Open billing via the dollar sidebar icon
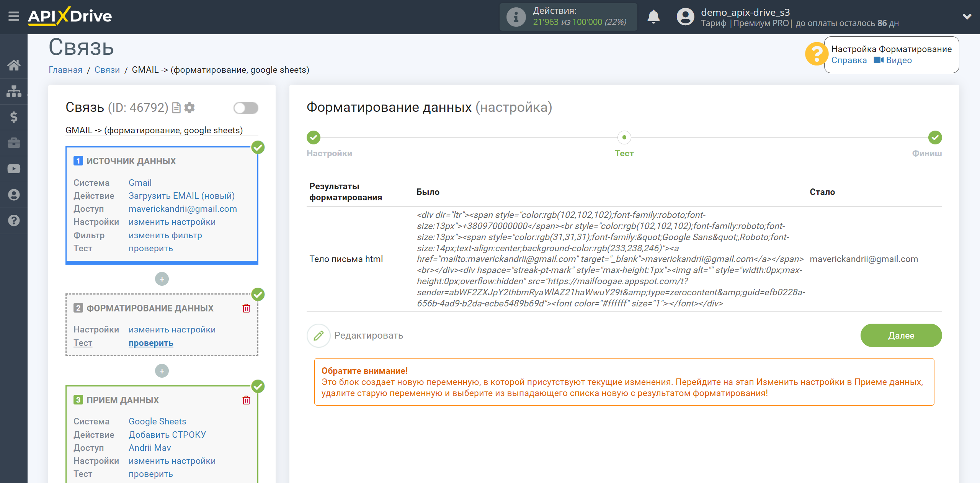Screen dimensions: 980x483 click(14, 117)
